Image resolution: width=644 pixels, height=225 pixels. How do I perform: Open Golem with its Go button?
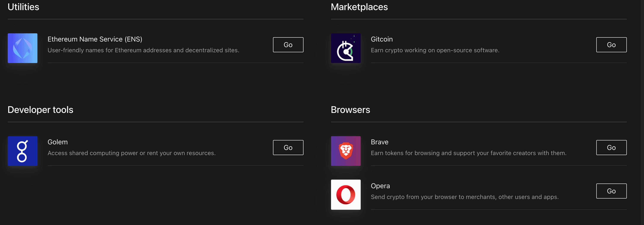(288, 147)
